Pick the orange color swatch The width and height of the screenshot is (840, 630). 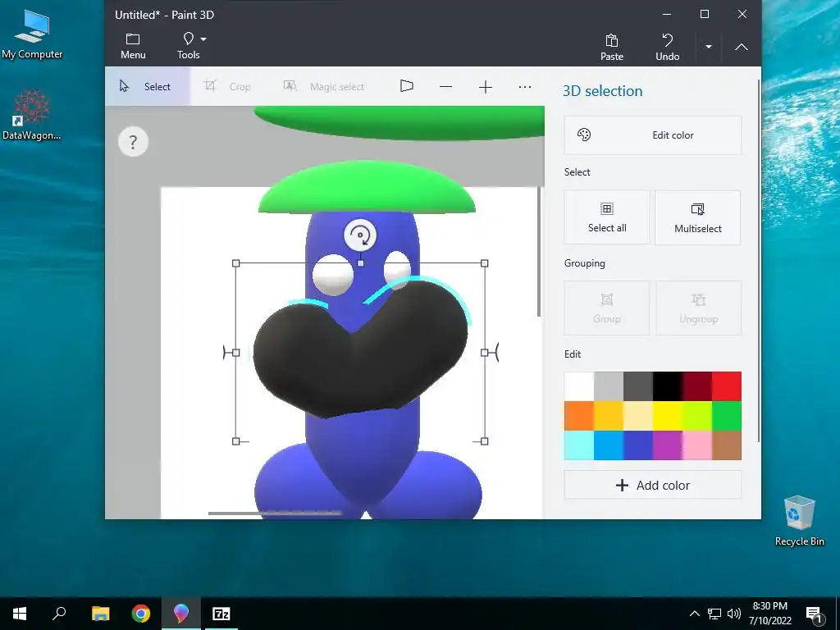click(578, 416)
